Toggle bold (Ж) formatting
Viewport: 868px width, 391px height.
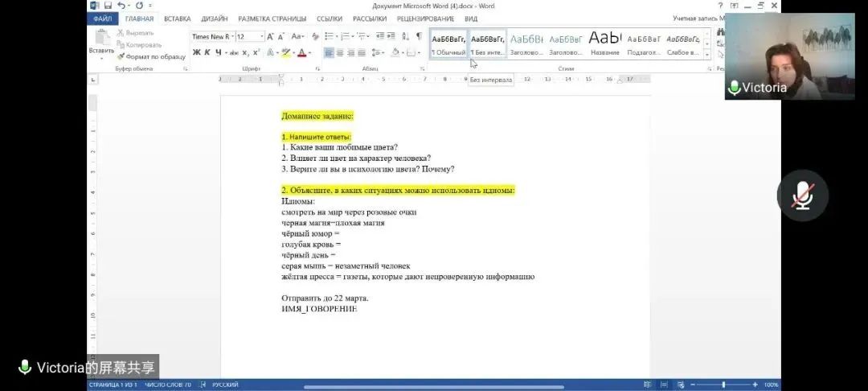coord(196,53)
